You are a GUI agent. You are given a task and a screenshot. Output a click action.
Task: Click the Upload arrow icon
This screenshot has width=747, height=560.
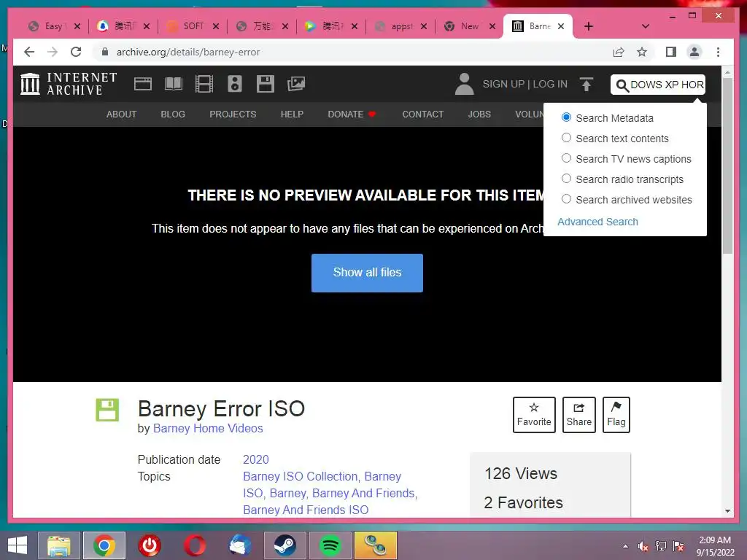coord(587,85)
